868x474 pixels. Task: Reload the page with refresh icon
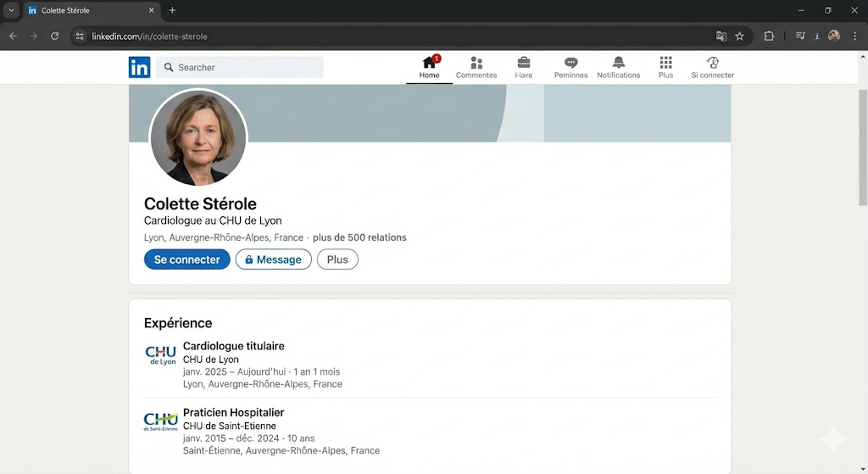pyautogui.click(x=54, y=36)
